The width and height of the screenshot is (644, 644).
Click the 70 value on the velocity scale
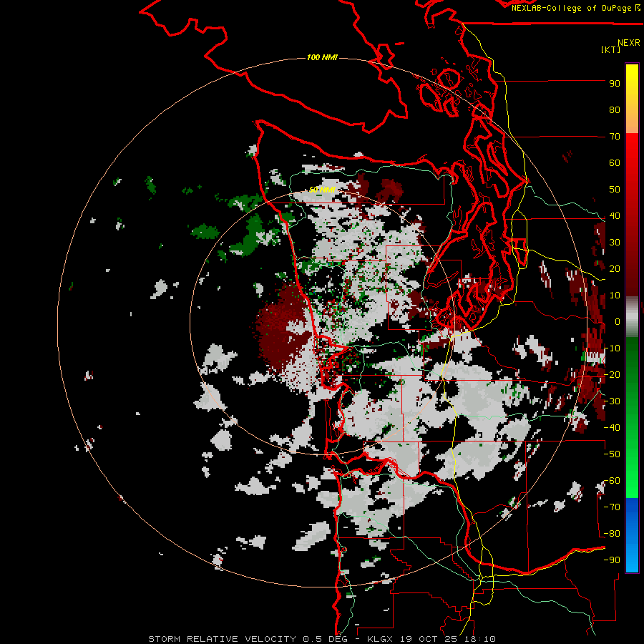(x=615, y=137)
